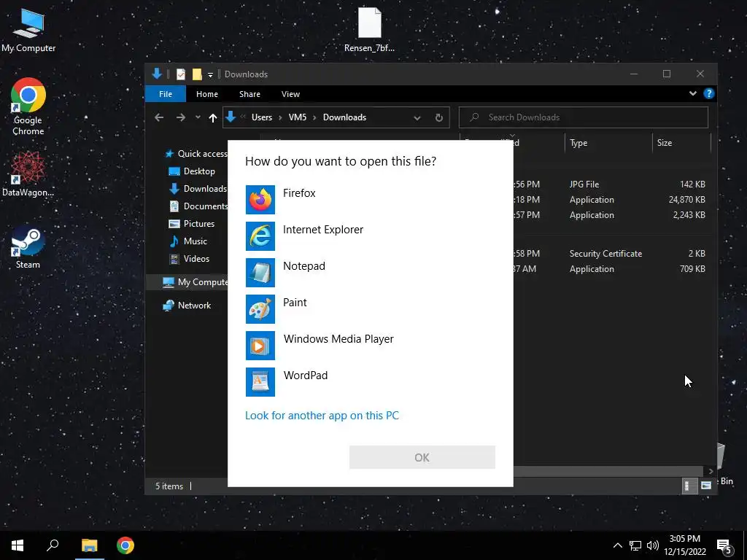Open recent locations dropdown arrow
Image resolution: width=747 pixels, height=560 pixels.
[x=198, y=117]
